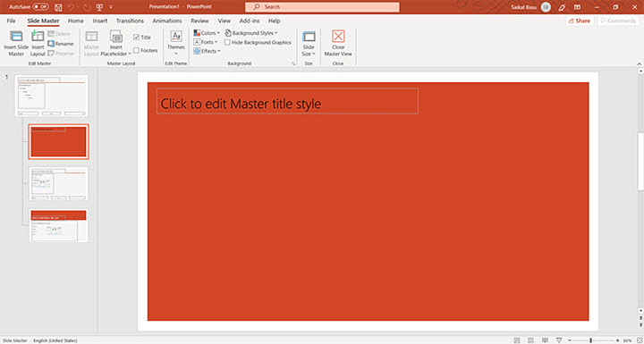
Task: Select the third layout thumbnail
Action: click(x=58, y=183)
